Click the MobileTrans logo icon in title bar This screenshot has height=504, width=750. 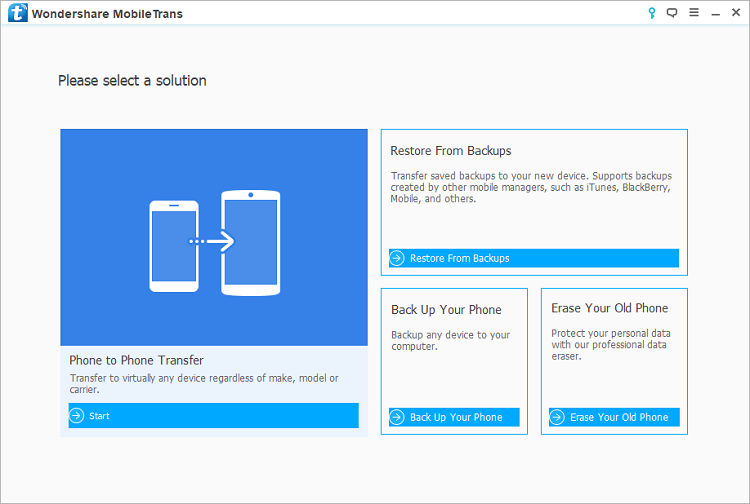pyautogui.click(x=18, y=13)
